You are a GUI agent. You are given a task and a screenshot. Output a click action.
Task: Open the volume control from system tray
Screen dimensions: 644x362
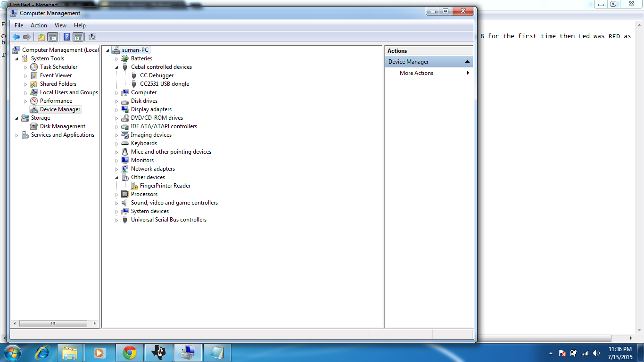tap(596, 353)
